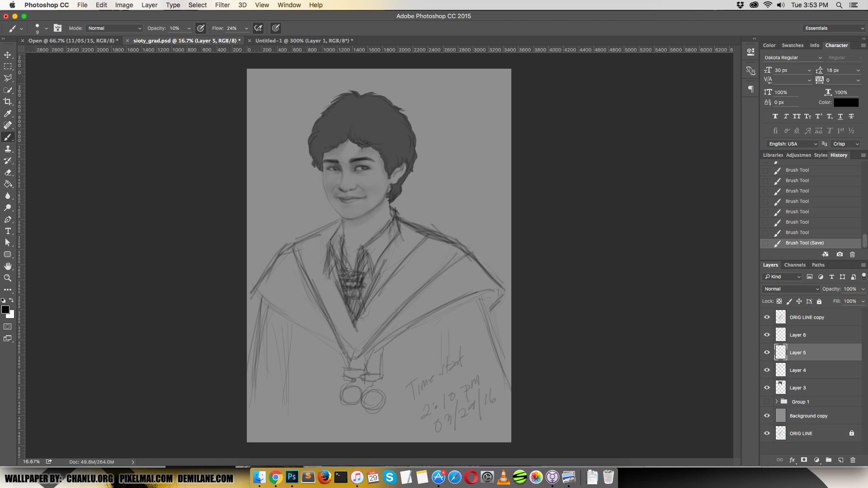Open the Image menu

pos(124,5)
